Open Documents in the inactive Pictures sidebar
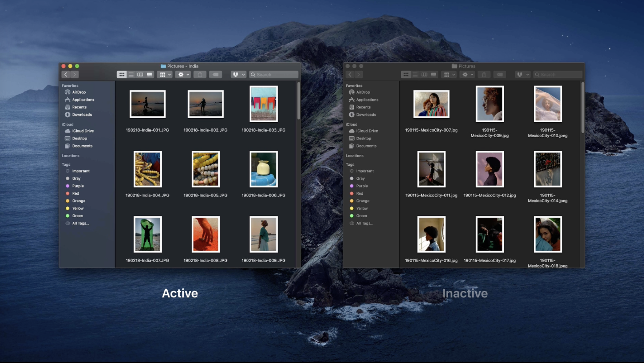The image size is (644, 363). click(x=366, y=146)
